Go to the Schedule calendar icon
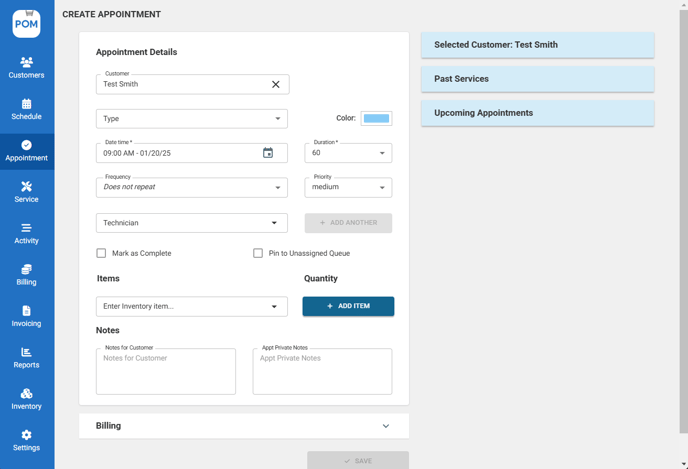The width and height of the screenshot is (688, 469). pyautogui.click(x=26, y=104)
